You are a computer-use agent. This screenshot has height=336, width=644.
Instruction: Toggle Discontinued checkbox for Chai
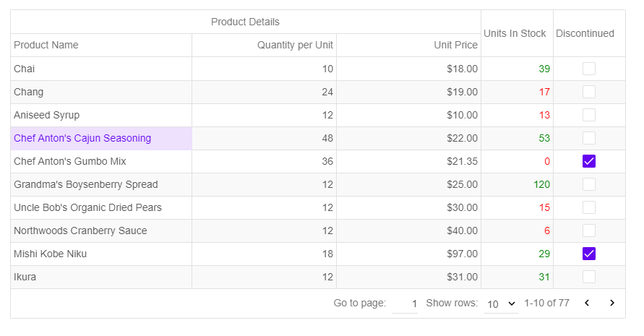click(589, 69)
